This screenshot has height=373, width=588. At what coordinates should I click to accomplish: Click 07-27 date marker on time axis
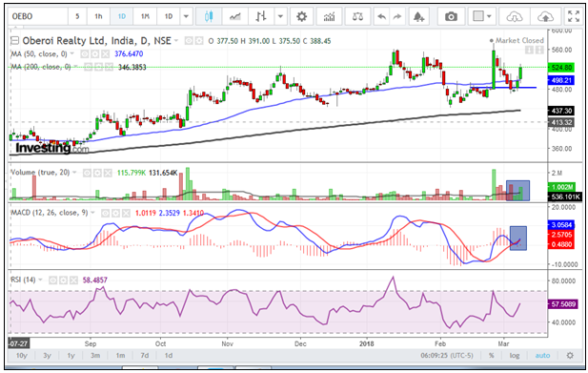pos(19,343)
